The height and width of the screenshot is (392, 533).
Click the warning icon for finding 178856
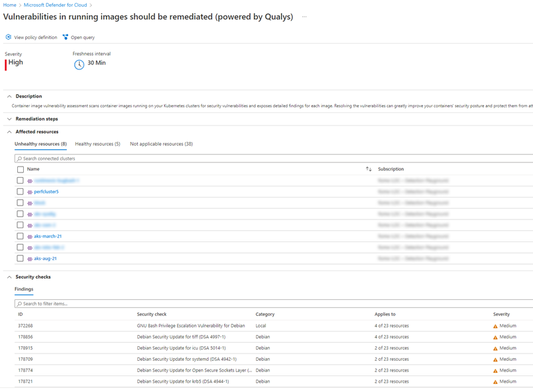pos(495,337)
